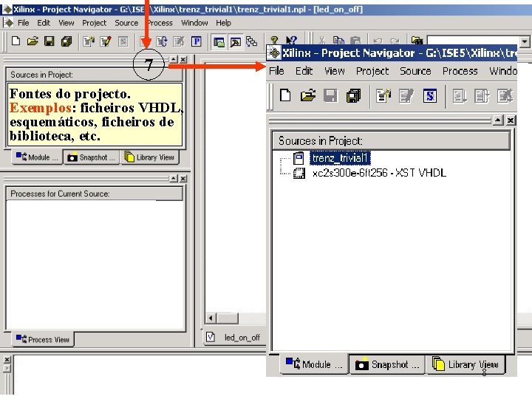Open Project menu in background window

[x=95, y=23]
